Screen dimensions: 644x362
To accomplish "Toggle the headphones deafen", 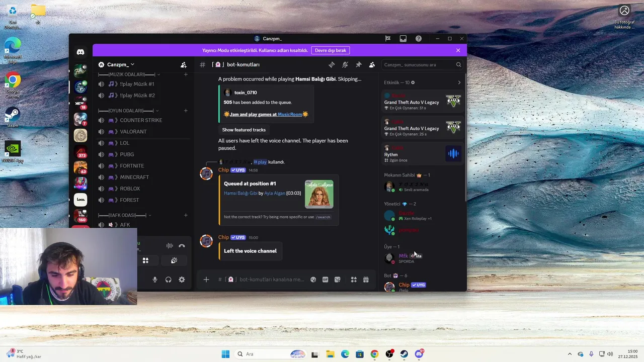I will [x=169, y=280].
